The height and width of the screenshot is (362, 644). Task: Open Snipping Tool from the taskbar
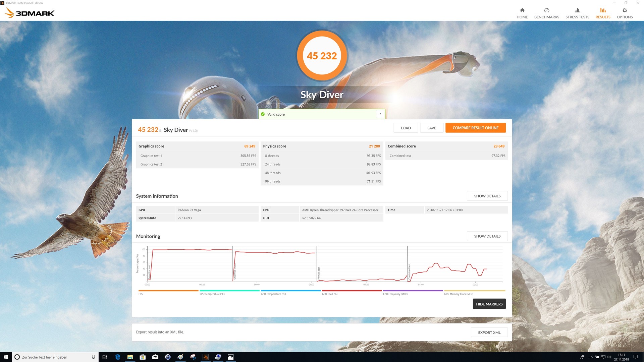click(193, 357)
